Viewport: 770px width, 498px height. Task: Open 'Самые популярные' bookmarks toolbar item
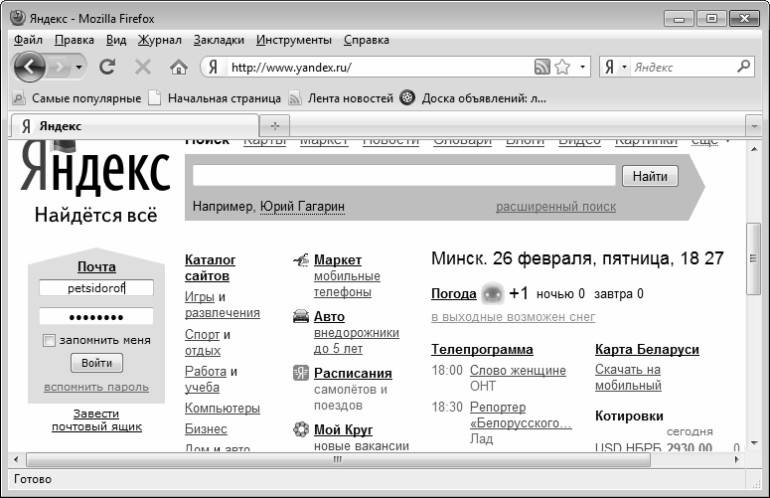[x=76, y=98]
